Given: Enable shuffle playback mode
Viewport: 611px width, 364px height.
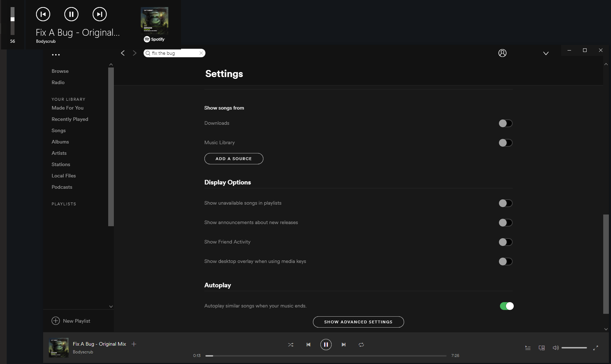Looking at the screenshot, I should click(291, 345).
